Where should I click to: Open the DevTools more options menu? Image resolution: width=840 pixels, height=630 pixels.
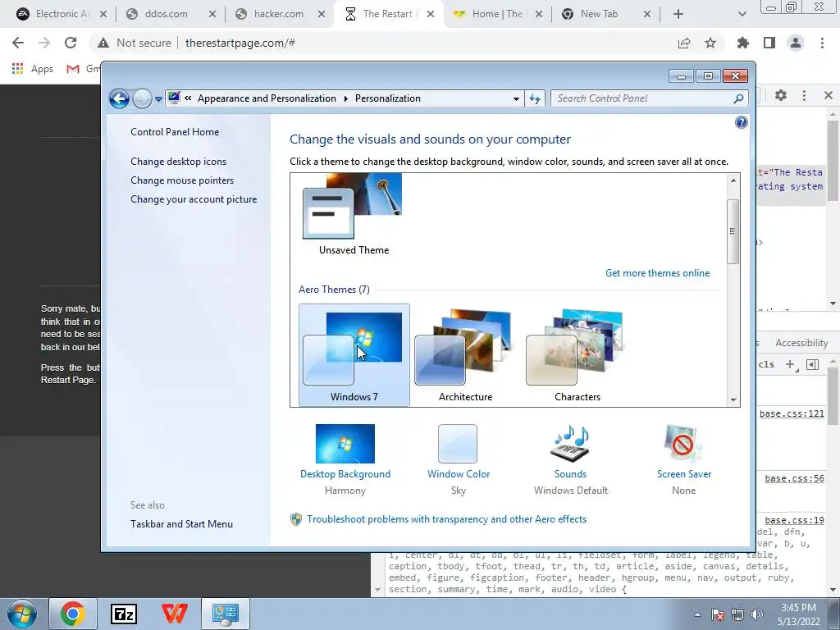click(x=804, y=95)
